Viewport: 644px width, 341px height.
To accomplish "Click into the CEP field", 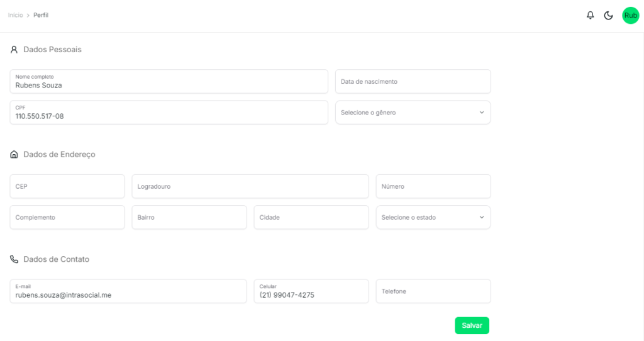I will tap(67, 186).
